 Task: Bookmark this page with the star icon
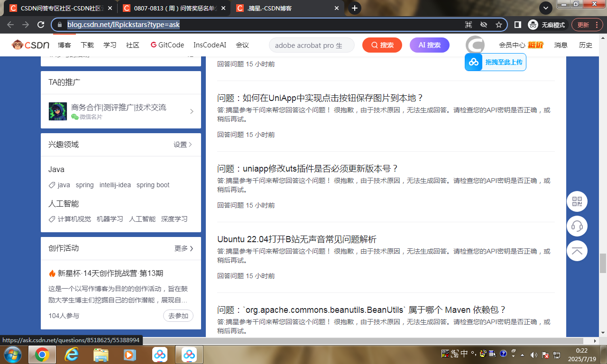(499, 25)
